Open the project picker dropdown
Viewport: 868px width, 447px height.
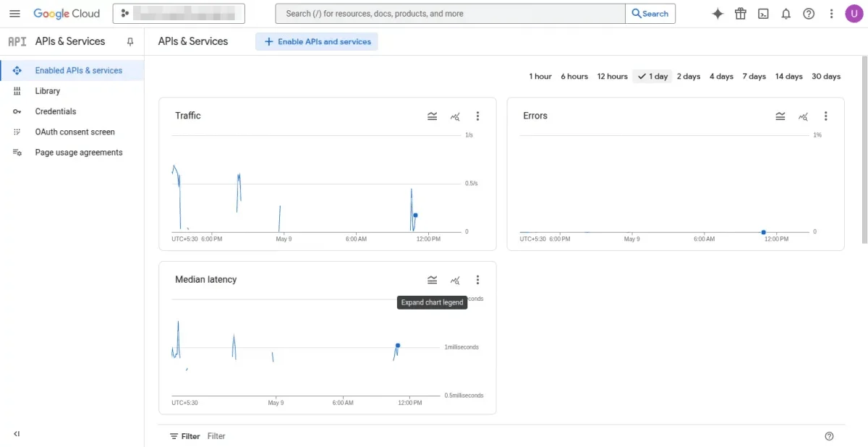(177, 13)
